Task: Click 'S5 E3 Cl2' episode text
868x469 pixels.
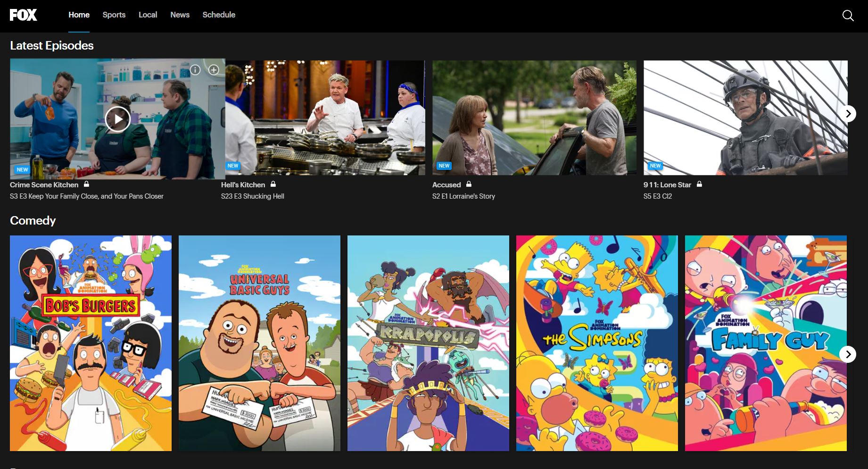Action: pos(658,196)
